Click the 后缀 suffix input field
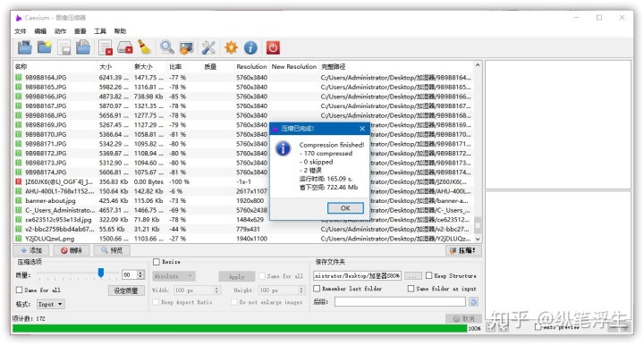This screenshot has height=345, width=644. [x=400, y=302]
